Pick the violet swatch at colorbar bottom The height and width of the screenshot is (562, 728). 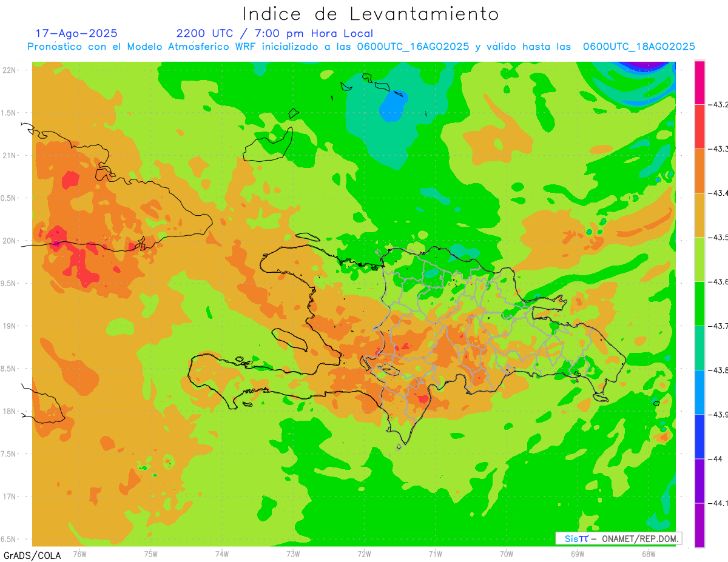(699, 525)
